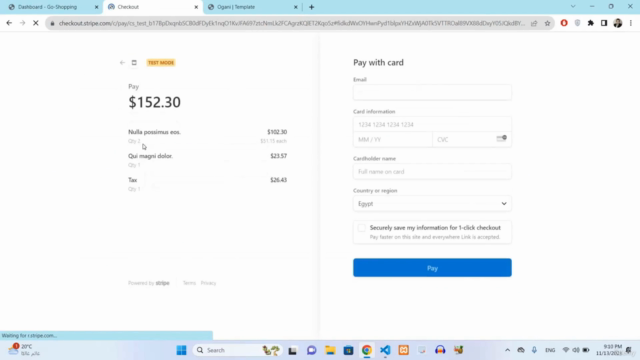Click the share page icon in address bar

tap(534, 23)
